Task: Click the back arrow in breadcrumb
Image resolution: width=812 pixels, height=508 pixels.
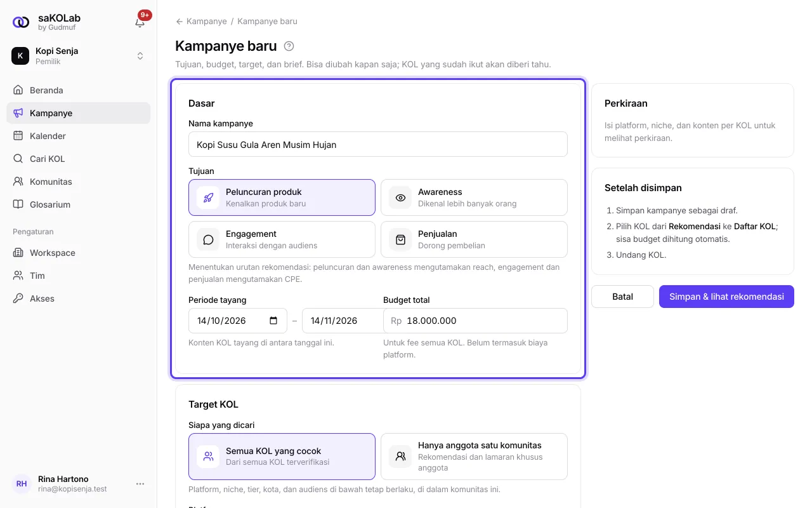Action: click(180, 22)
